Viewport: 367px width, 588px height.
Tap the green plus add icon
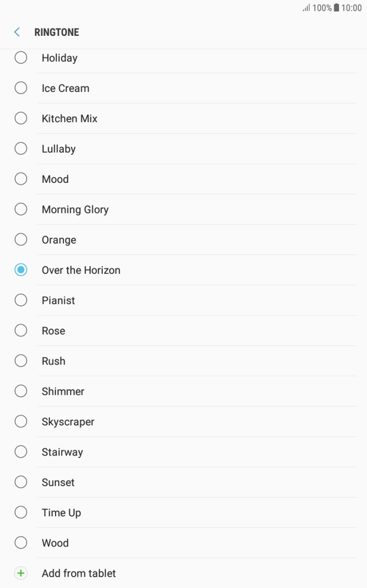[x=21, y=573]
